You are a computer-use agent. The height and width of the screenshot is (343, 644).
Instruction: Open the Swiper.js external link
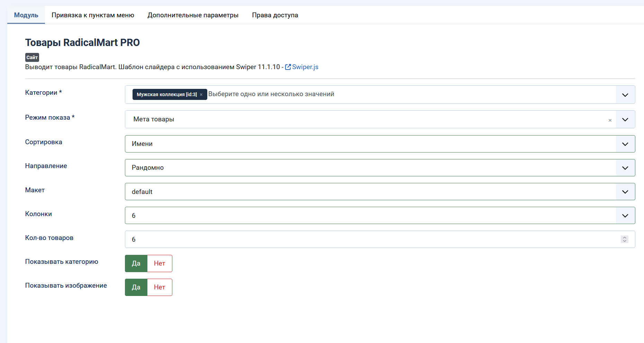coord(302,67)
